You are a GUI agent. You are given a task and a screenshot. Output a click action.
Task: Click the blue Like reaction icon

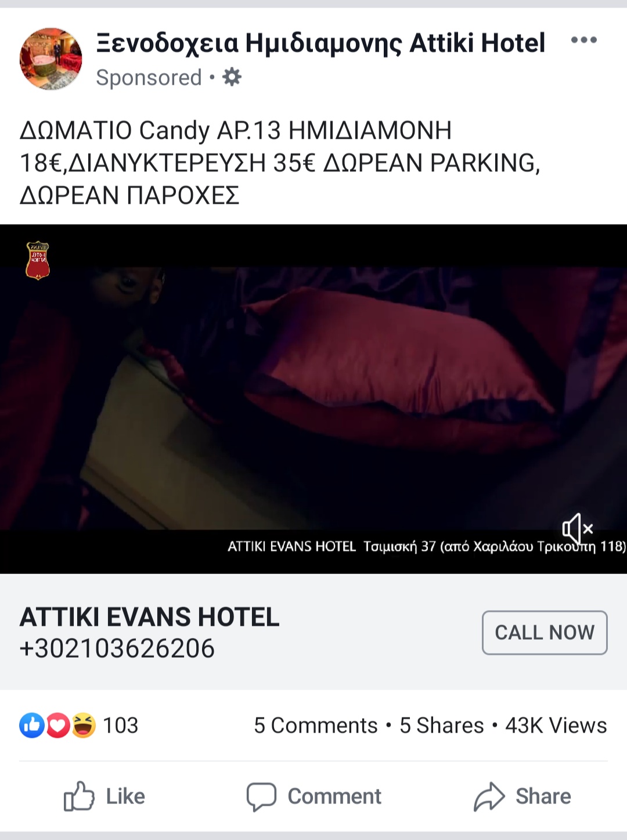pyautogui.click(x=32, y=725)
